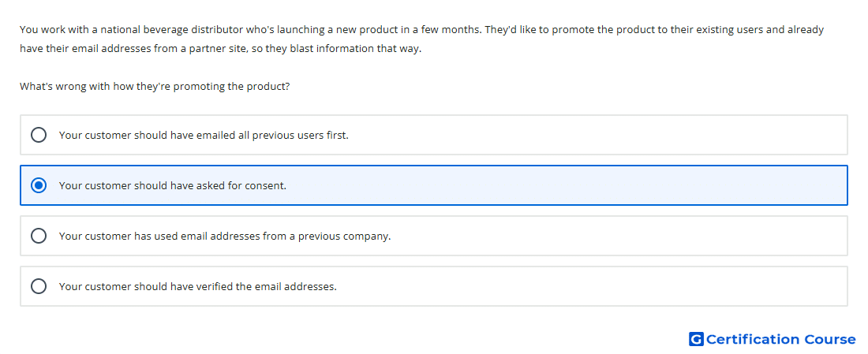
Task: Click 'Your customer should have emailed all previous users first' text
Action: point(204,135)
